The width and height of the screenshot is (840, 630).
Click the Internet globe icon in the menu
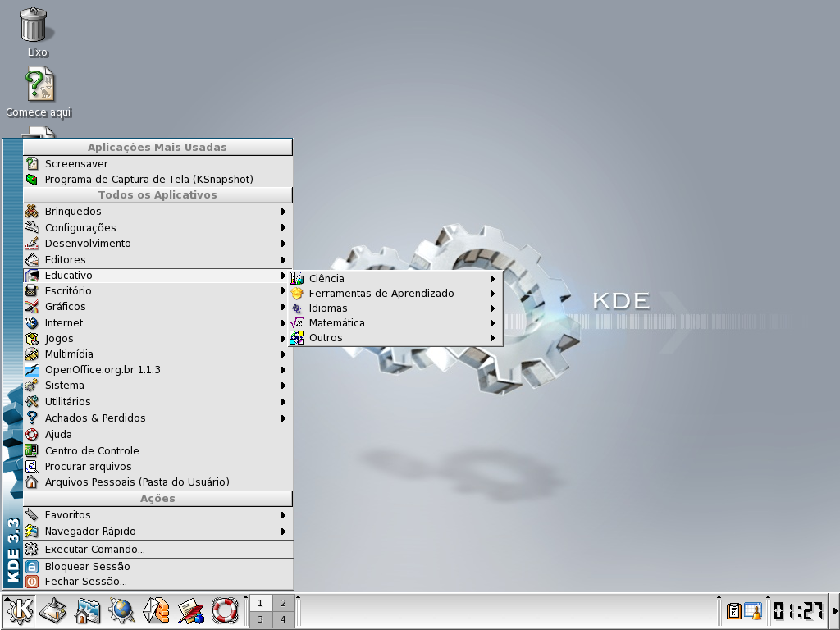32,322
